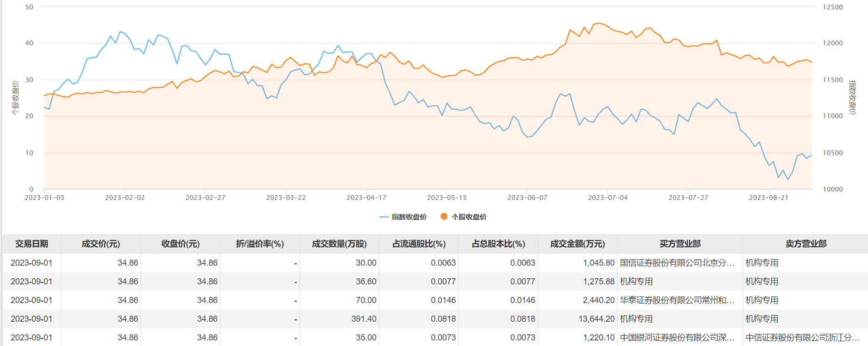Toggle the 指数收盘价 legend series
The height and width of the screenshot is (346, 868).
tap(409, 217)
